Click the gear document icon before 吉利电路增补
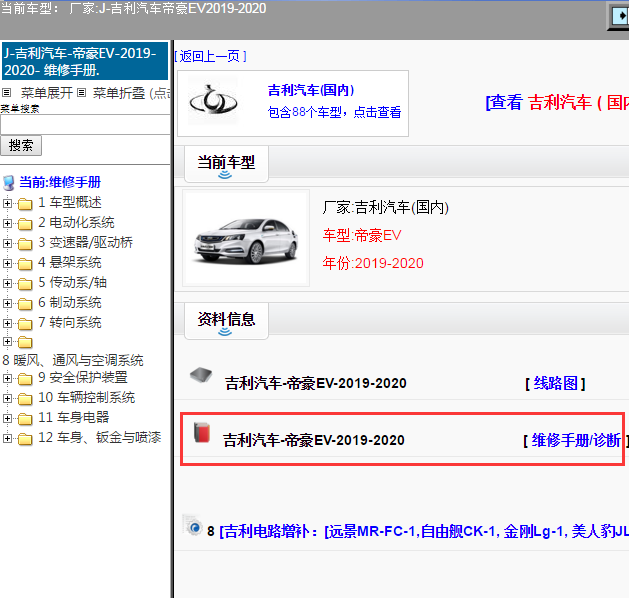This screenshot has width=629, height=598. pyautogui.click(x=192, y=525)
